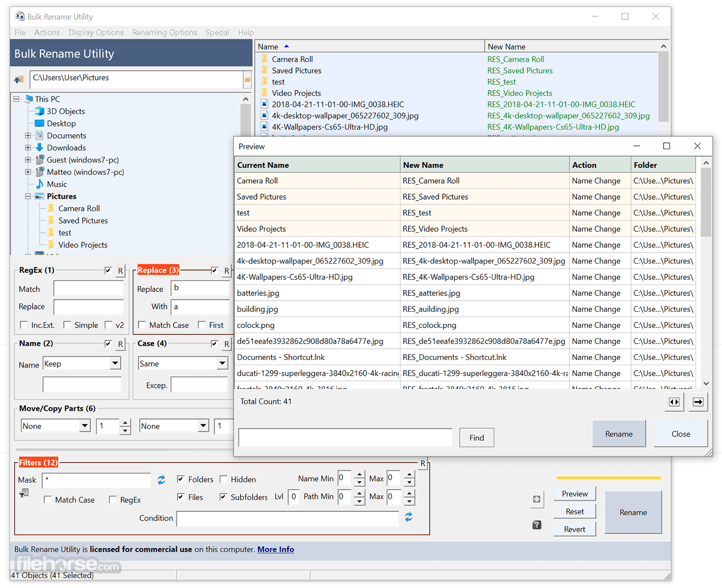Open help via question mark icon
The width and height of the screenshot is (722, 588).
coord(537,524)
